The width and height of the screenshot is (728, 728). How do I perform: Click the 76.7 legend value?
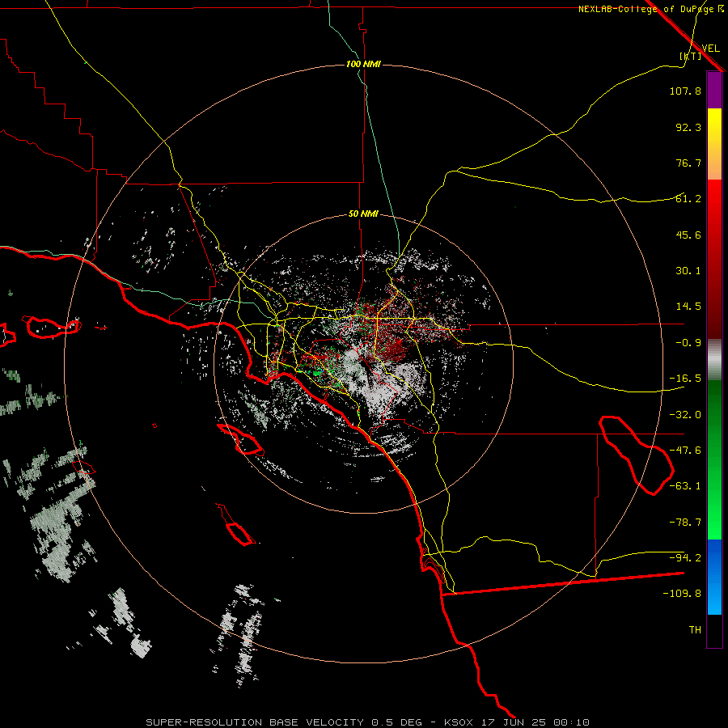click(688, 163)
